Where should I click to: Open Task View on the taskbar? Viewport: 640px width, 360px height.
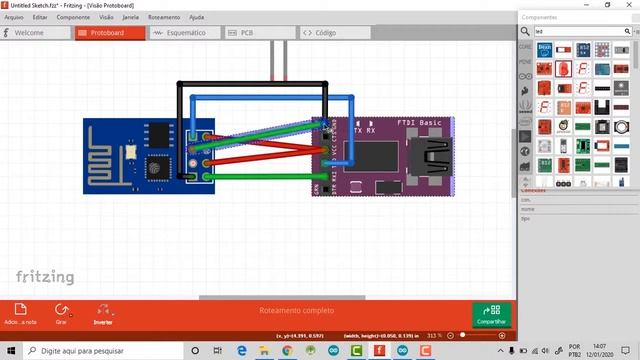[218, 351]
